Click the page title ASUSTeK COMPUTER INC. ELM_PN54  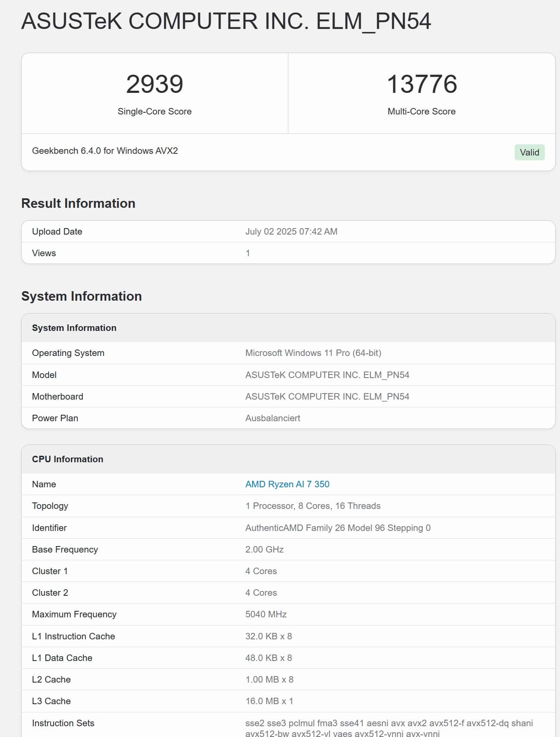tap(226, 21)
